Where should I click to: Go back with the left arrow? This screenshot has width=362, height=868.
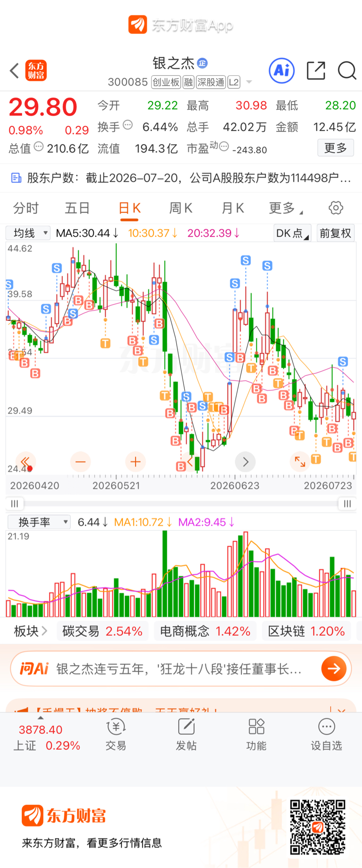point(14,71)
